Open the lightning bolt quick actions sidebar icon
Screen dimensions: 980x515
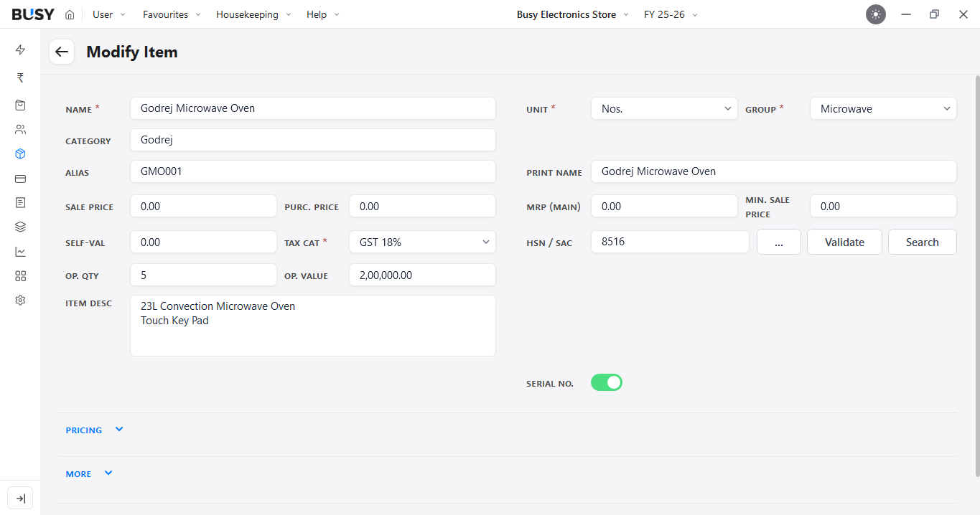(x=20, y=49)
